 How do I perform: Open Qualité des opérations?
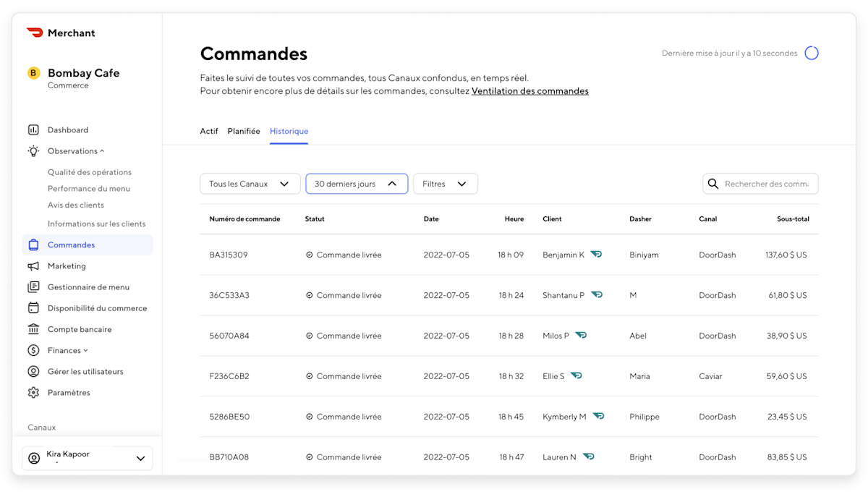[90, 172]
